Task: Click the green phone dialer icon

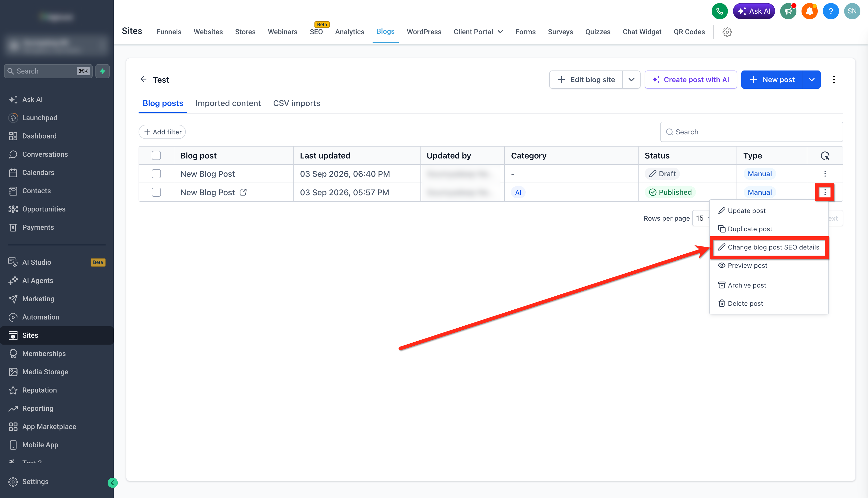Action: [x=720, y=11]
